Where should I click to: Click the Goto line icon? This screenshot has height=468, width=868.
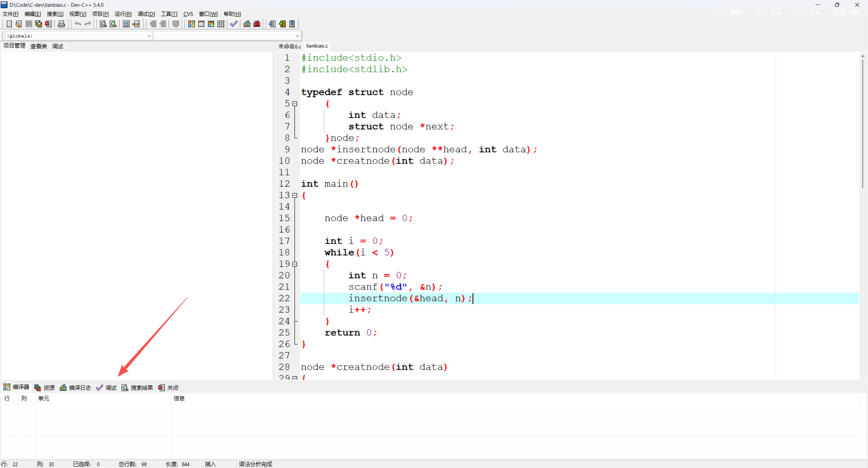[136, 24]
